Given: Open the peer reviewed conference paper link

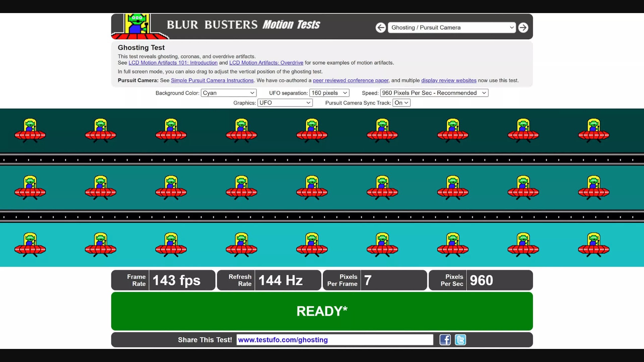Looking at the screenshot, I should pyautogui.click(x=351, y=80).
